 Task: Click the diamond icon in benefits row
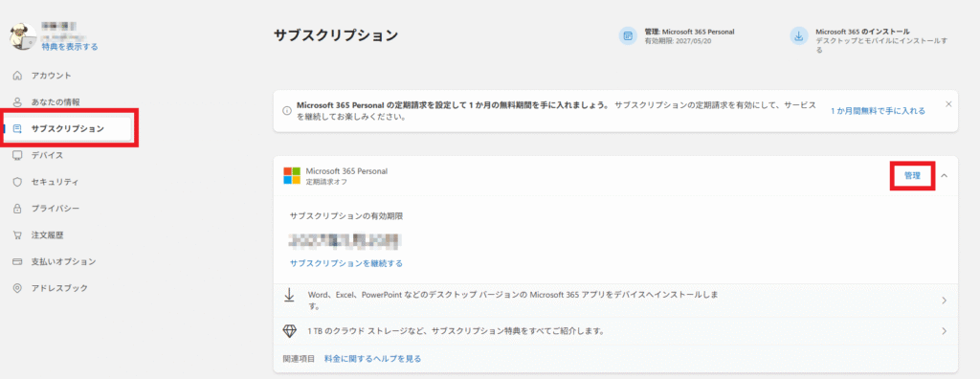pos(289,330)
